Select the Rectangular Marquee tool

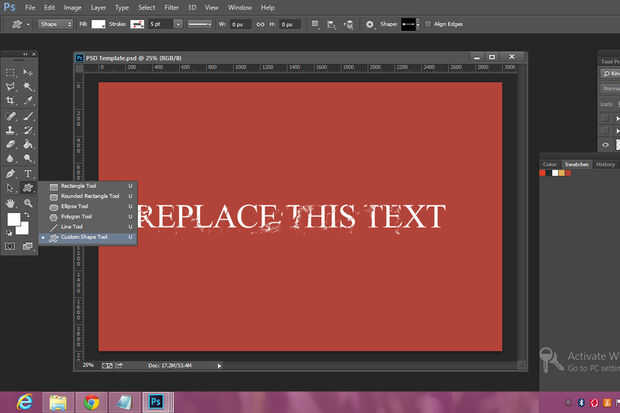[11, 72]
